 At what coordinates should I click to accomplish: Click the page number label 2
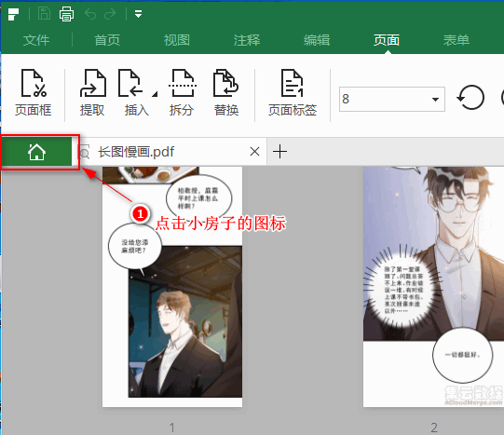(x=433, y=428)
